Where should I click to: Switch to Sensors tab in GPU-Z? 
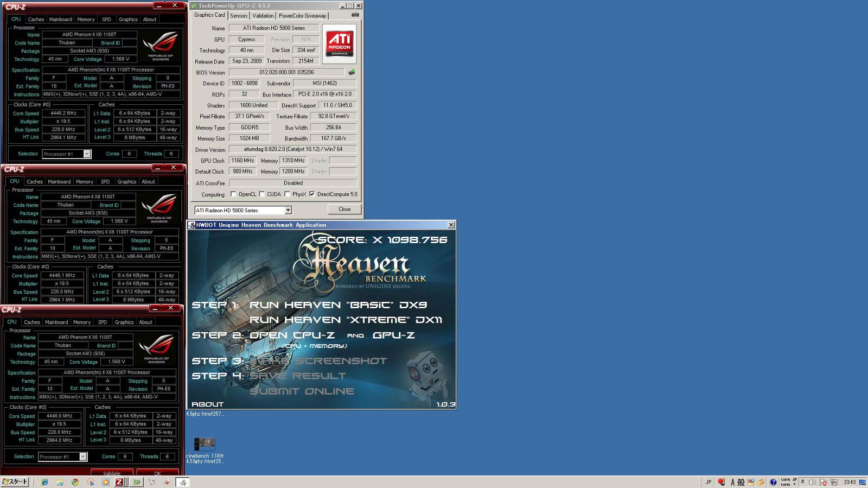pyautogui.click(x=239, y=16)
